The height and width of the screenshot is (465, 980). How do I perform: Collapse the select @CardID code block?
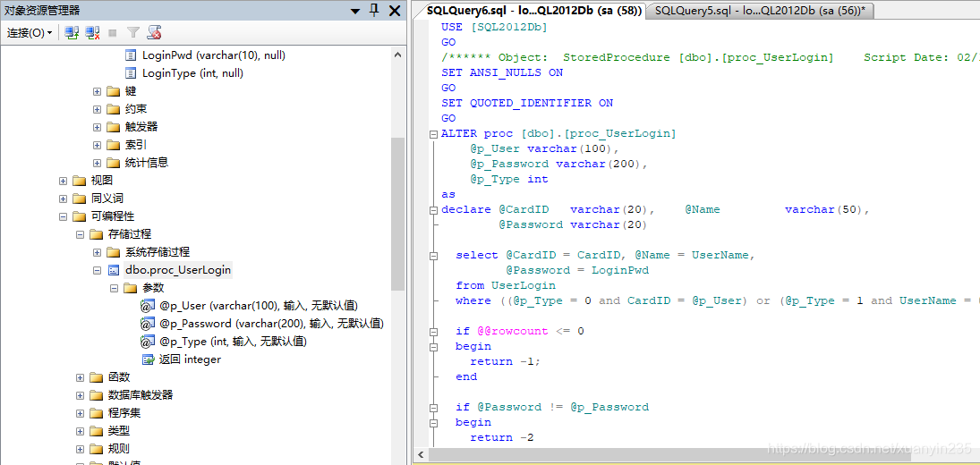[433, 255]
